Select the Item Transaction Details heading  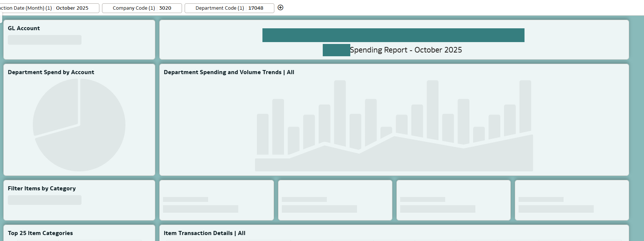204,233
